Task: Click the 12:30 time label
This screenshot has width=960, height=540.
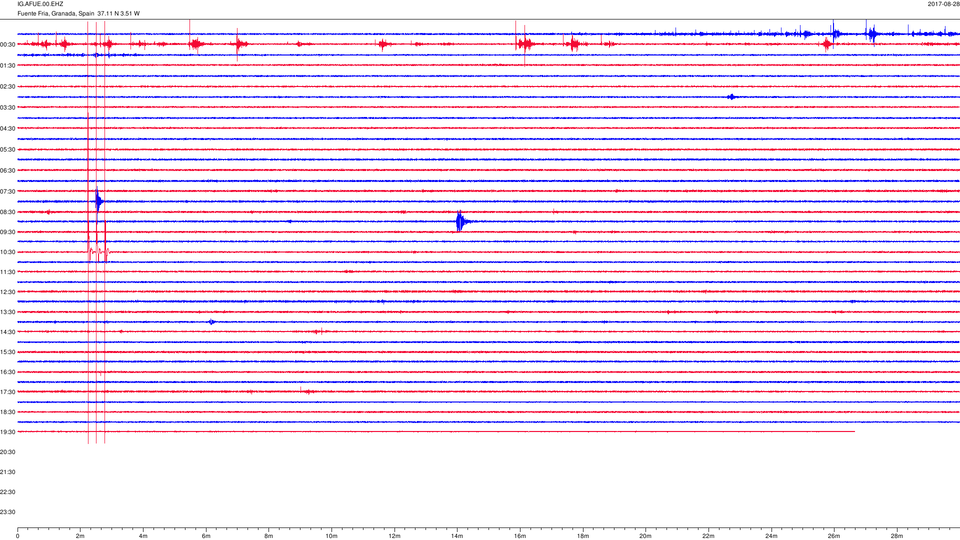Action: (7, 293)
